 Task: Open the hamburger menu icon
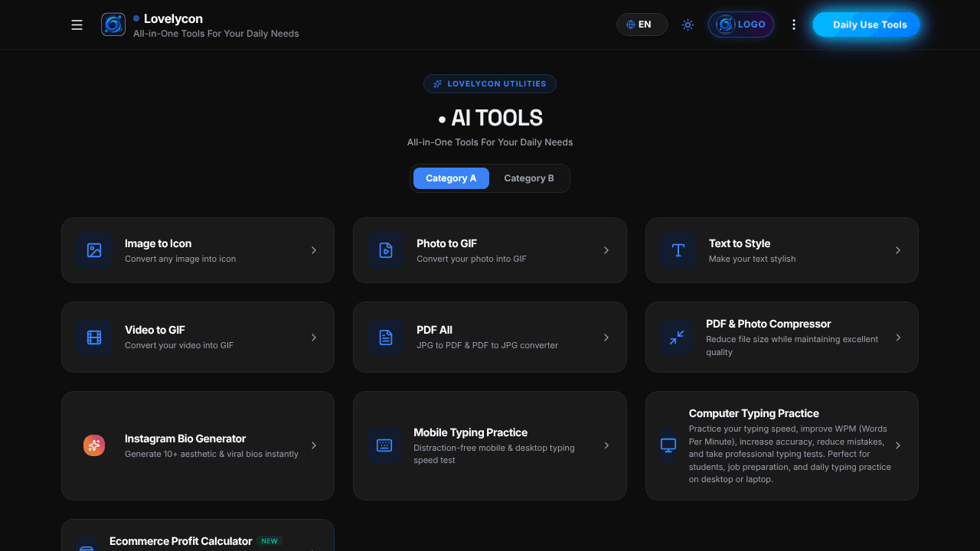(77, 24)
